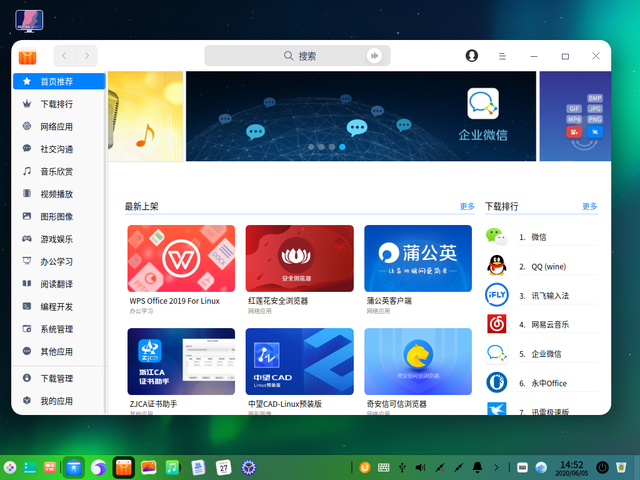
Task: Select the first carousel dot
Action: [311, 147]
